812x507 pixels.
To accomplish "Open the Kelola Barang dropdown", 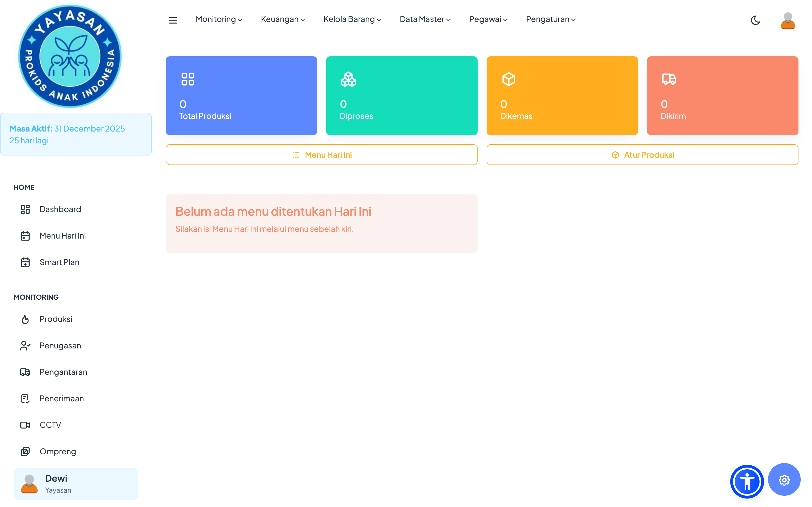I will [x=352, y=19].
